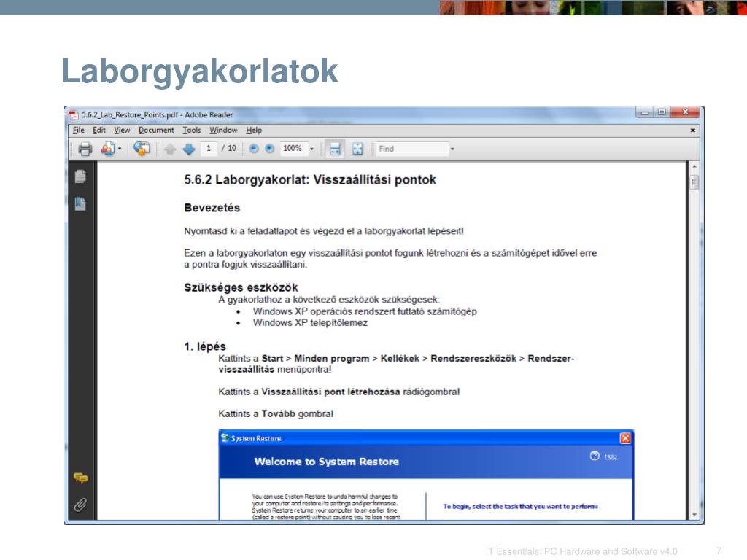This screenshot has height=560, width=747.
Task: Click the scrollbar up arrow
Action: [694, 167]
